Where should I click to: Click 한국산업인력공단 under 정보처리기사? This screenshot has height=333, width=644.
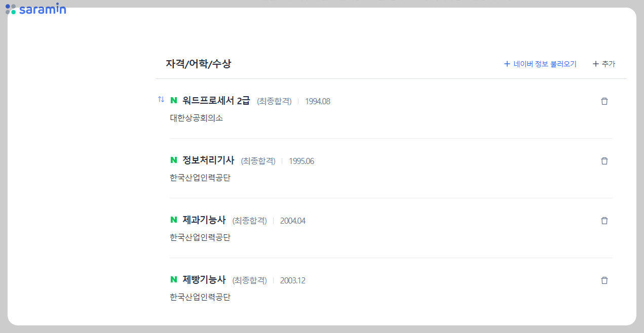(x=200, y=177)
